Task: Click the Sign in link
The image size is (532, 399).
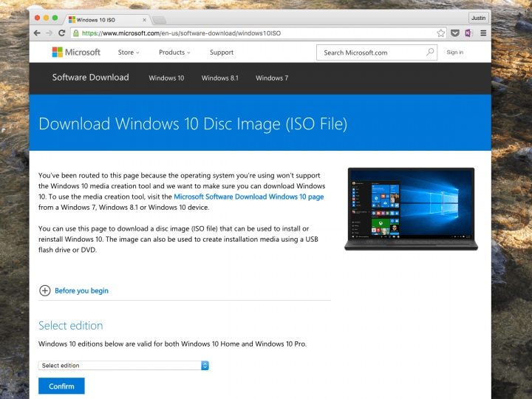Action: pyautogui.click(x=454, y=52)
